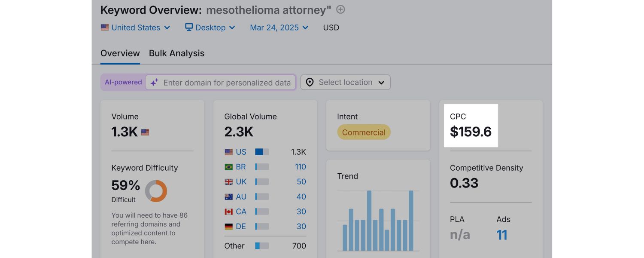Open the United States country dropdown
The image size is (644, 258).
[136, 28]
